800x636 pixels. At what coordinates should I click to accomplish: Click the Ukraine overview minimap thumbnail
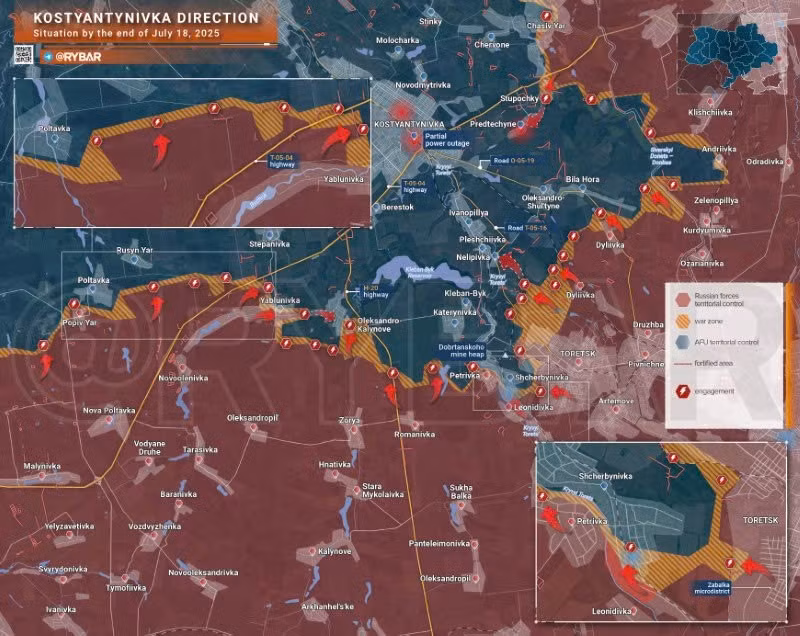click(733, 54)
